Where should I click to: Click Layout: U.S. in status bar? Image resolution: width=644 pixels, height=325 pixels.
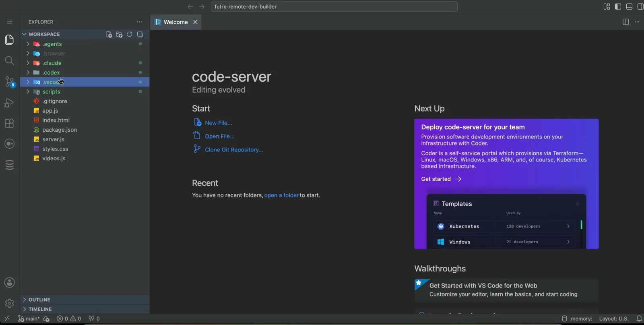click(614, 319)
